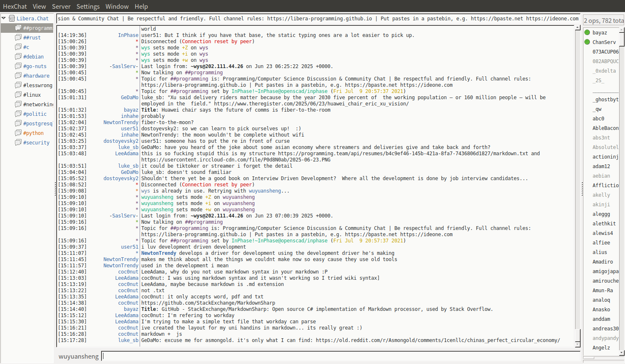This screenshot has width=625, height=364.
Task: Open the old.reddit.com Asmongold link
Action: tap(437, 340)
